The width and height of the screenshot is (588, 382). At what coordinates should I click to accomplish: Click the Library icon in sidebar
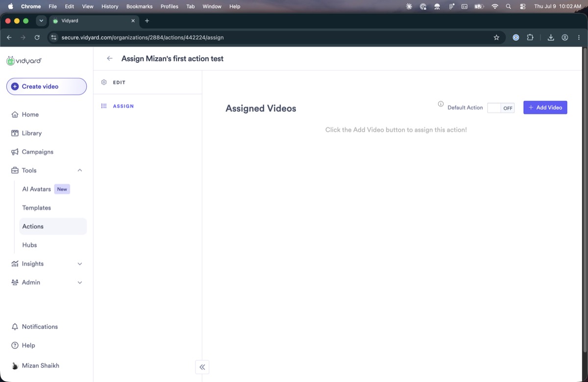click(15, 133)
